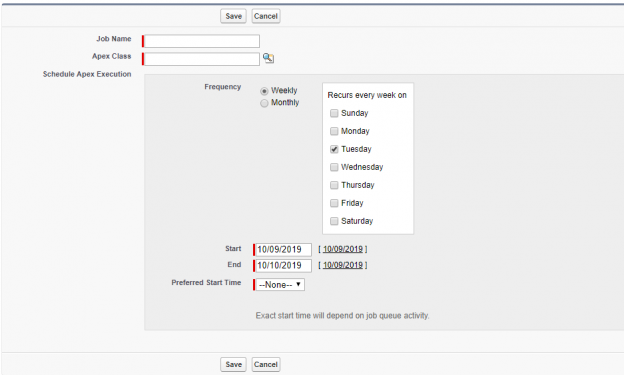Uncheck the Tuesday checkbox
Screen dimensions: 624x375
(334, 149)
